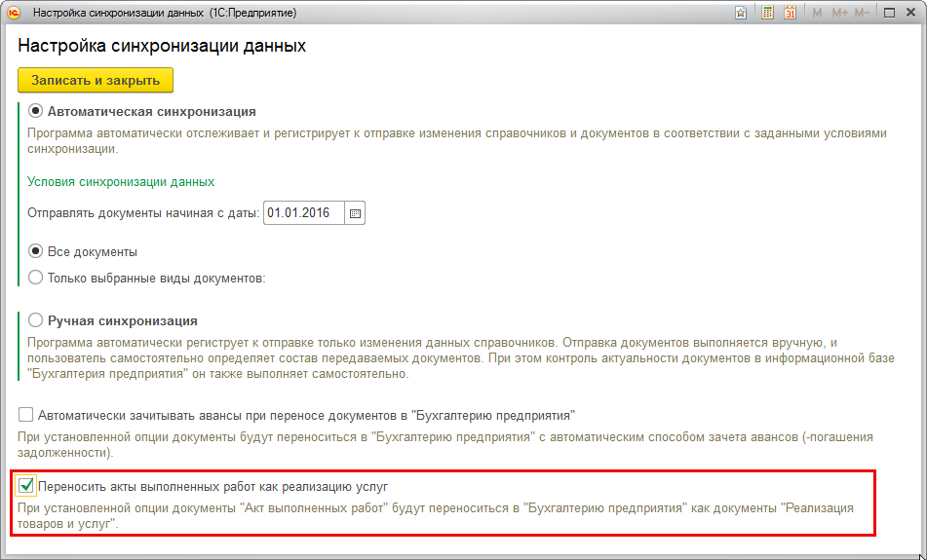This screenshot has width=927, height=560.
Task: Uncheck Переносить акты выполненных работ checkbox
Action: pos(25,486)
